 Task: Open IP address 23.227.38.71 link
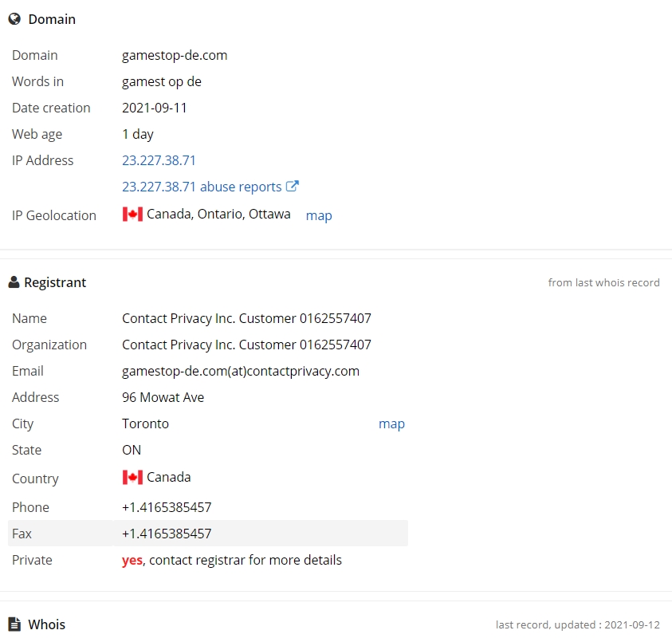pyautogui.click(x=159, y=160)
